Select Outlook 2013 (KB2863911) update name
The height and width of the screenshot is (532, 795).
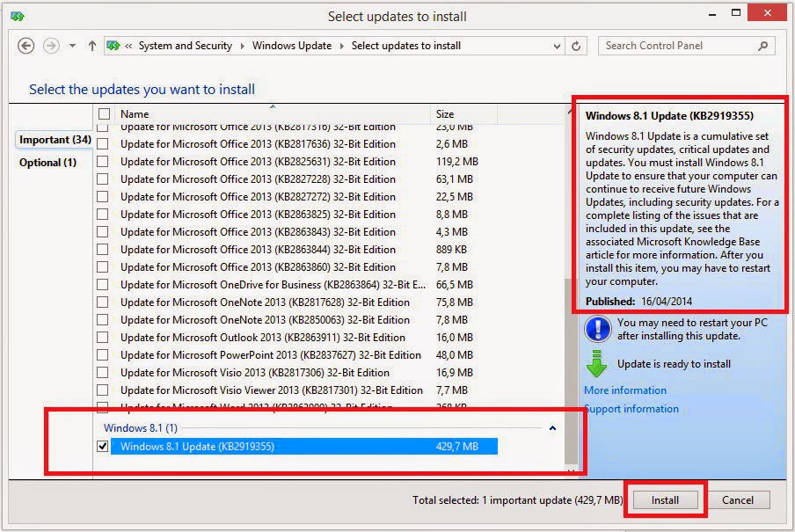click(263, 338)
